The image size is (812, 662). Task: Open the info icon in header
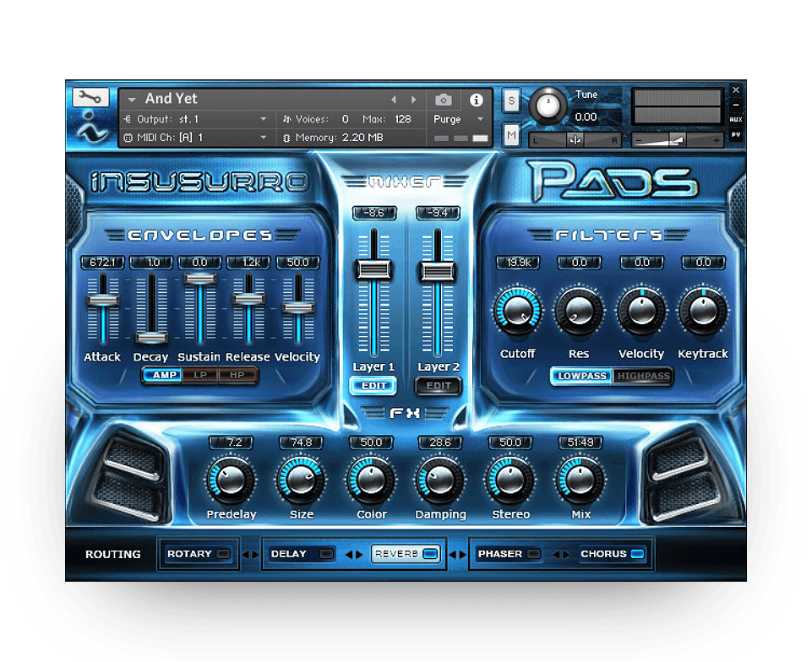476,100
